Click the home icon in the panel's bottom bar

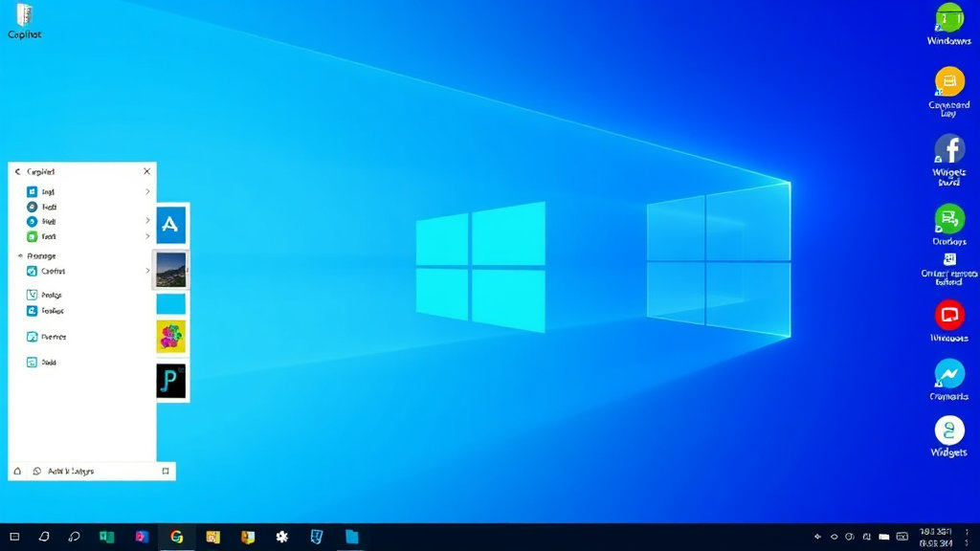[x=17, y=471]
